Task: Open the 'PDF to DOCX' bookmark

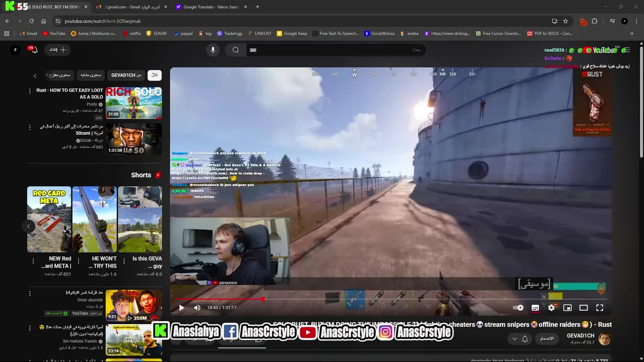Action: pos(550,34)
